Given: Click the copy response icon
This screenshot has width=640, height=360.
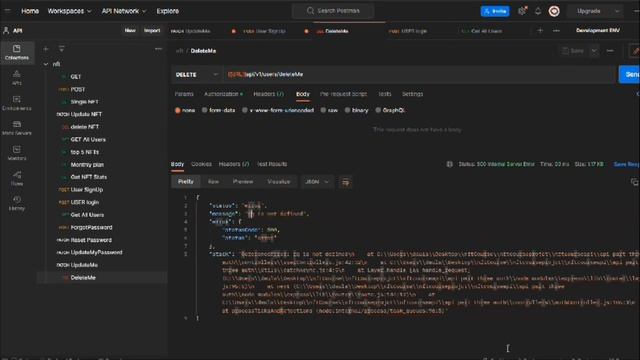Looking at the screenshot, I should point(634,182).
